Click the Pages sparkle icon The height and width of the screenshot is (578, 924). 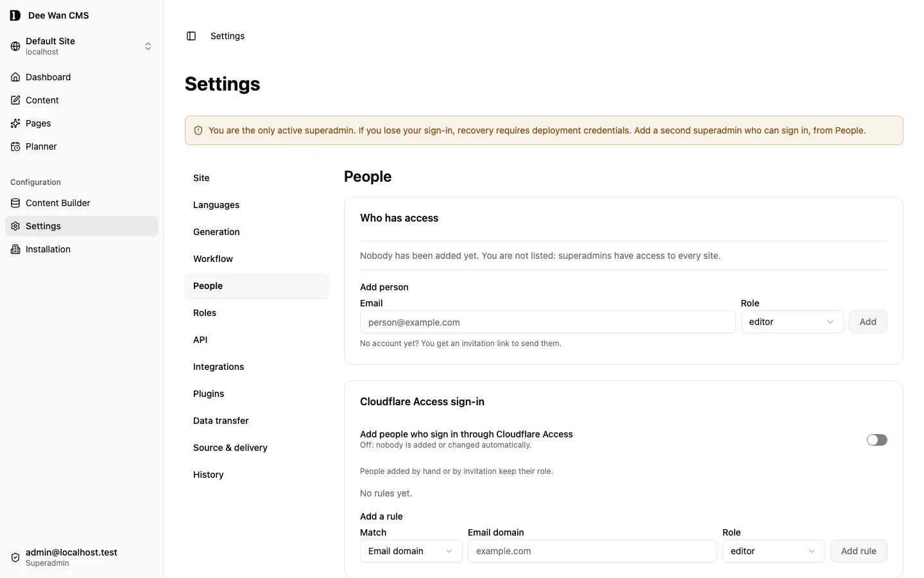click(15, 123)
